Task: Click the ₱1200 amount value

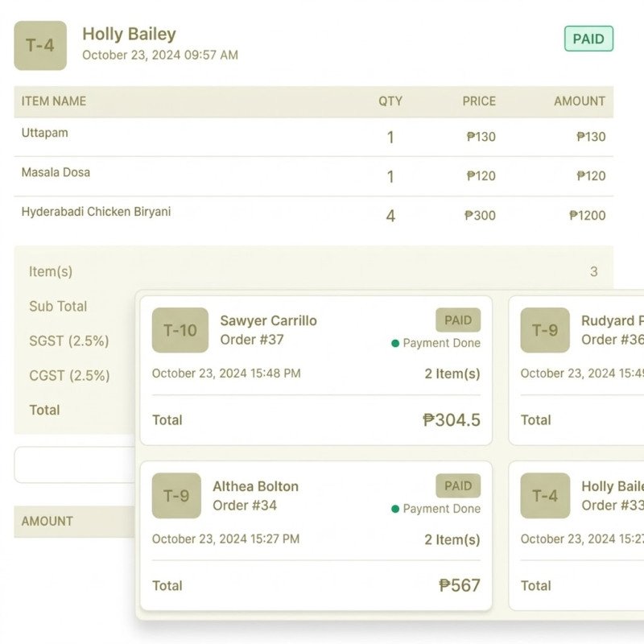Action: point(588,215)
